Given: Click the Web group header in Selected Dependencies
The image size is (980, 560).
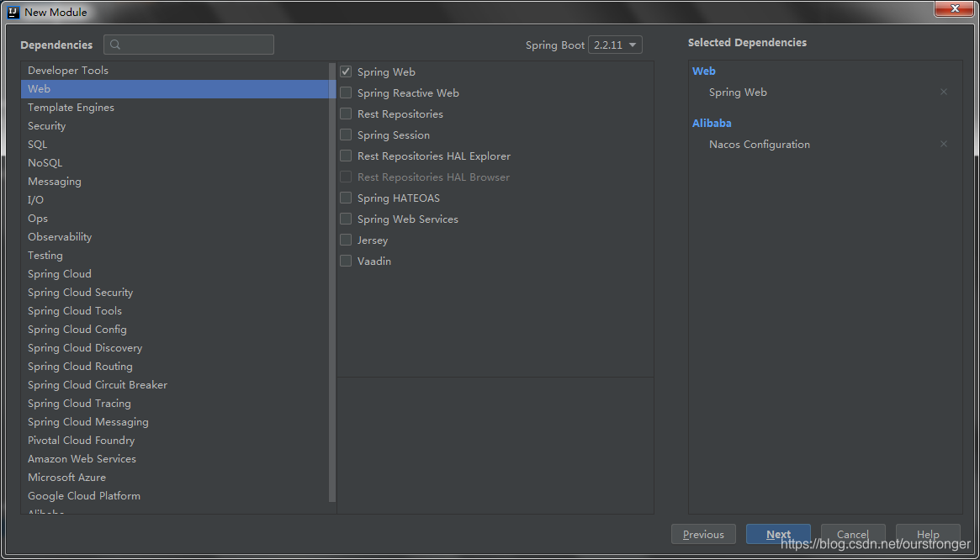Looking at the screenshot, I should click(x=704, y=71).
